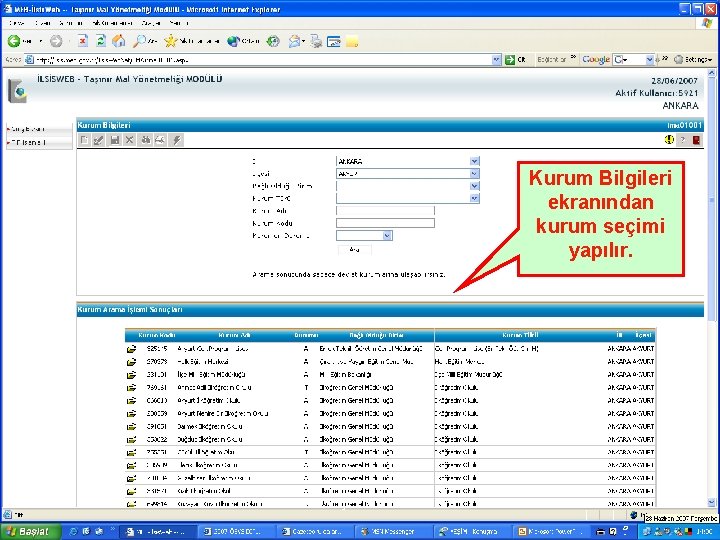The width and height of the screenshot is (720, 540).
Task: Open dropdown arrow next to Mail icon
Action: tap(304, 42)
